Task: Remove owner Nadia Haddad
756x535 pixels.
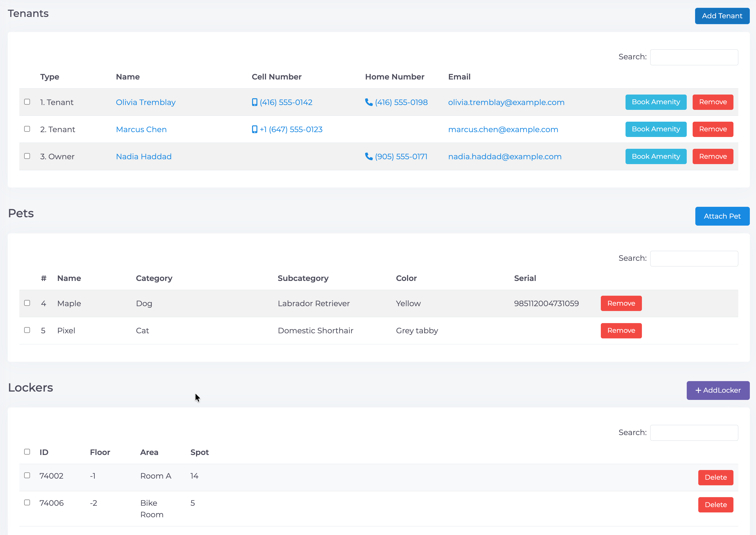Action: pos(713,157)
